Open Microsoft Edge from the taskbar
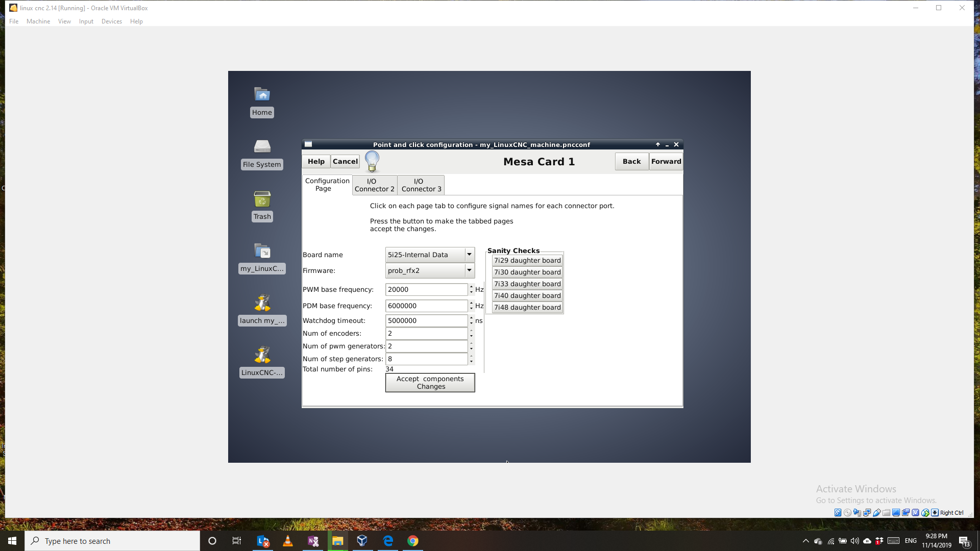Screen dimensions: 980x551 [388, 541]
